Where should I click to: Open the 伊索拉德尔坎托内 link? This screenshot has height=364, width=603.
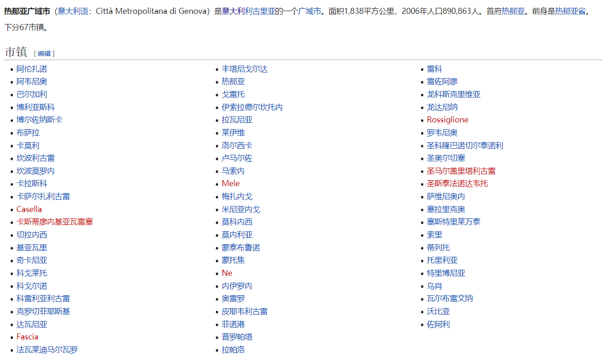coord(252,107)
